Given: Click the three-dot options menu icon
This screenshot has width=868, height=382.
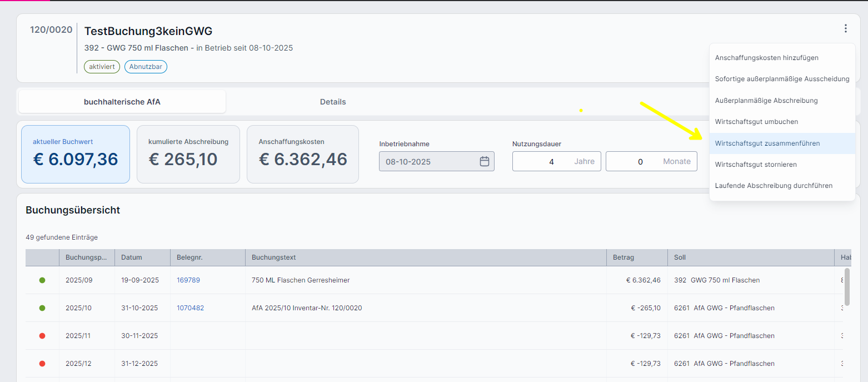Looking at the screenshot, I should click(x=845, y=28).
